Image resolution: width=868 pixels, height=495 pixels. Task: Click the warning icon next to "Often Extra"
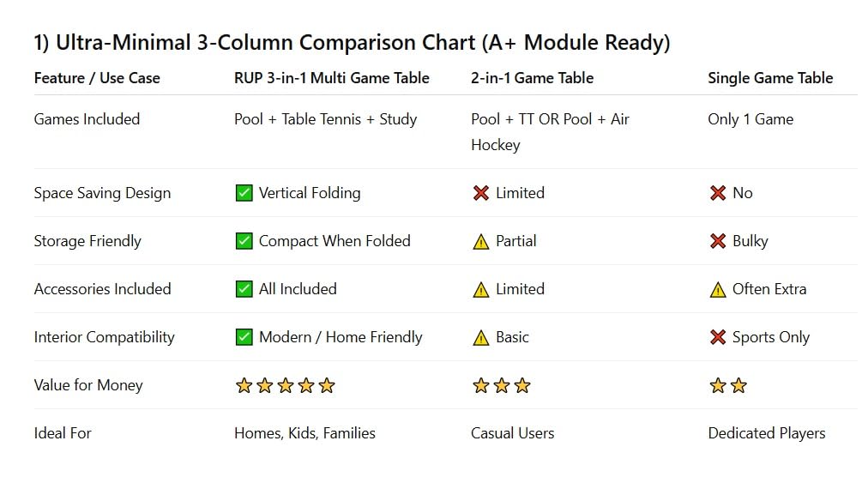(x=718, y=289)
